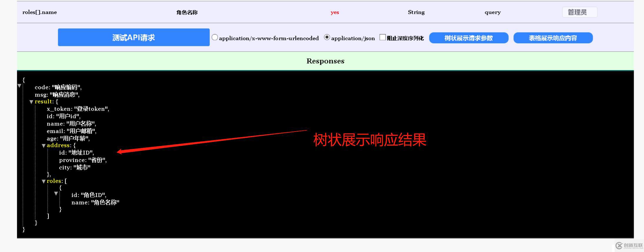This screenshot has width=644, height=252.
Task: Click the city: "城市" line
Action: (75, 168)
